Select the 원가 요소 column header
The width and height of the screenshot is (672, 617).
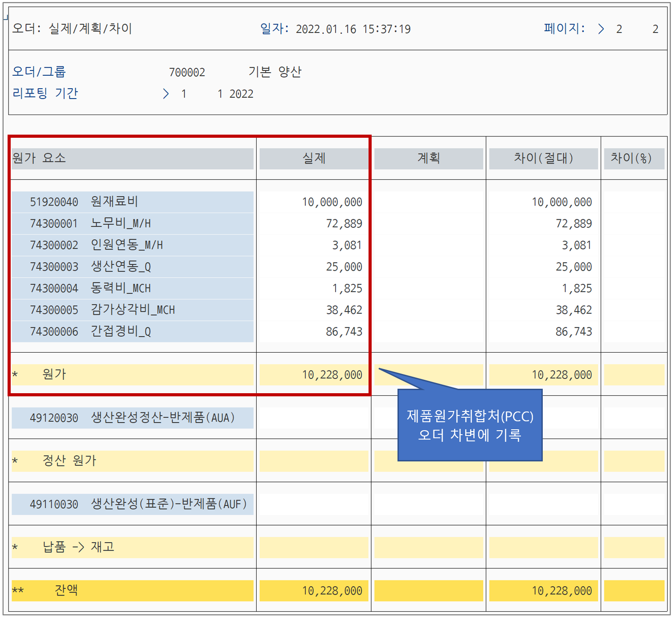pyautogui.click(x=132, y=158)
